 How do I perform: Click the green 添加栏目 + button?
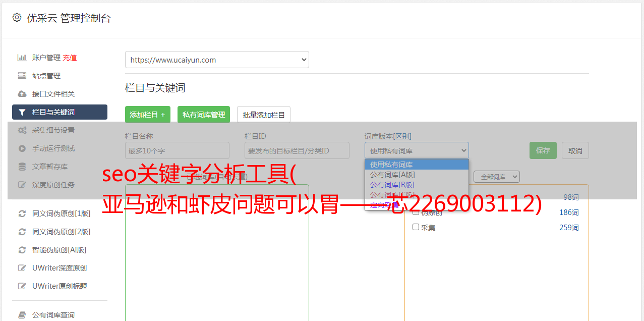pyautogui.click(x=148, y=115)
